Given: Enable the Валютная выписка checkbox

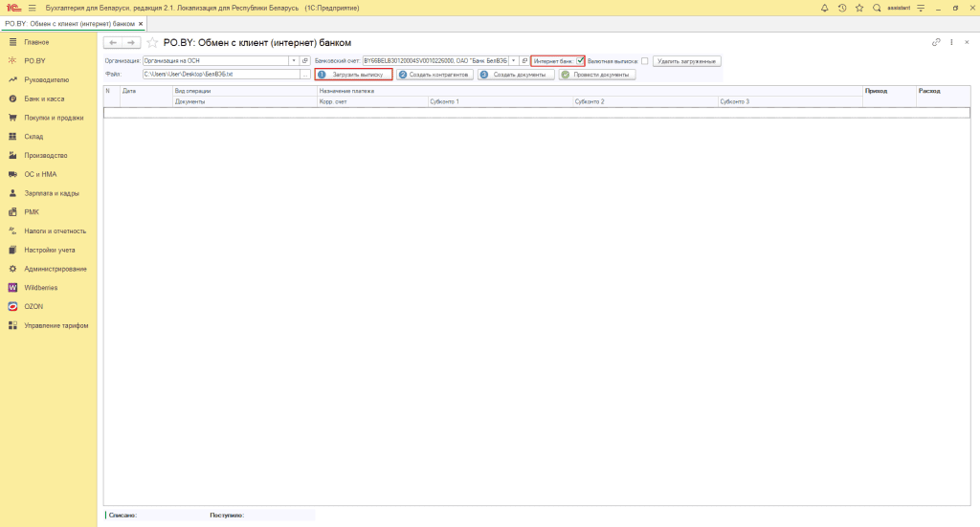Looking at the screenshot, I should coord(645,61).
